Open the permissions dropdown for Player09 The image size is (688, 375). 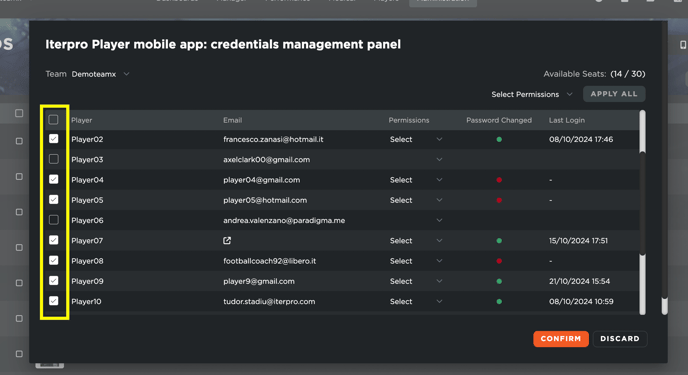[x=416, y=281]
